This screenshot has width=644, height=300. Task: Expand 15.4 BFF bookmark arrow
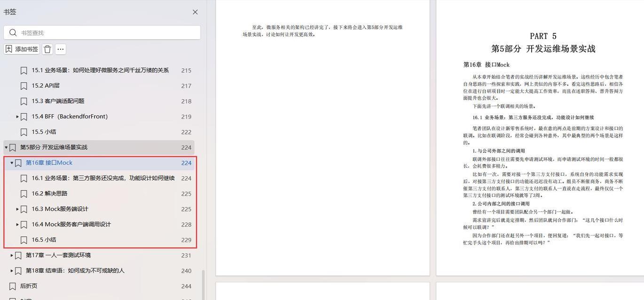(x=17, y=117)
